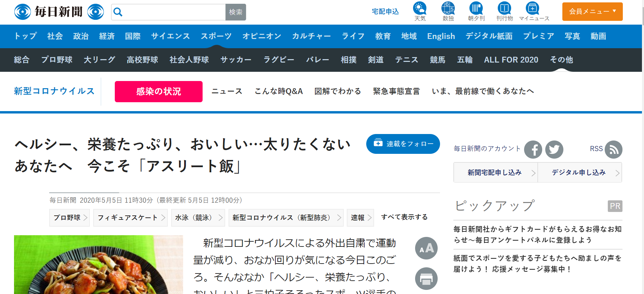Click the デジタル申し込み button
644x294 pixels.
[580, 173]
